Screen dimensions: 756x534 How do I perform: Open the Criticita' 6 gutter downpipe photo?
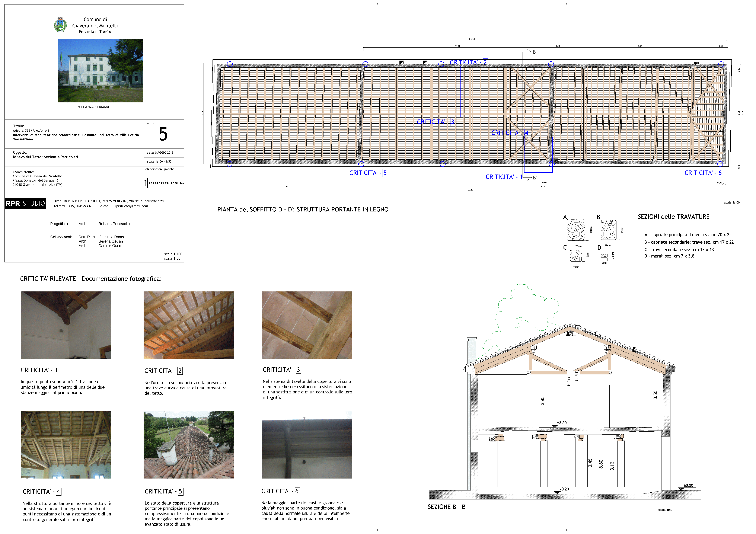[x=307, y=445]
